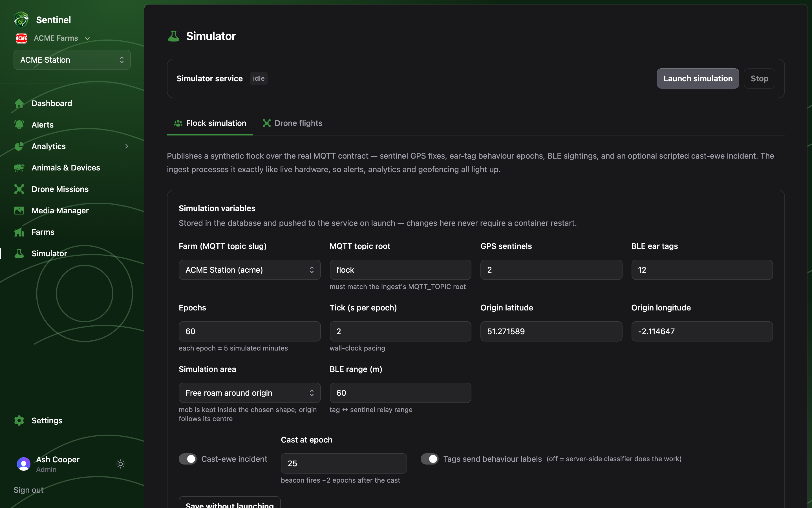812x508 pixels.
Task: Click the flock icon on Flock simulation tab
Action: click(178, 123)
